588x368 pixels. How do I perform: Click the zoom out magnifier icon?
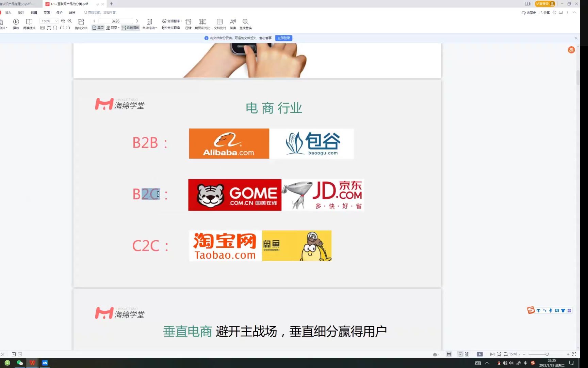point(63,21)
